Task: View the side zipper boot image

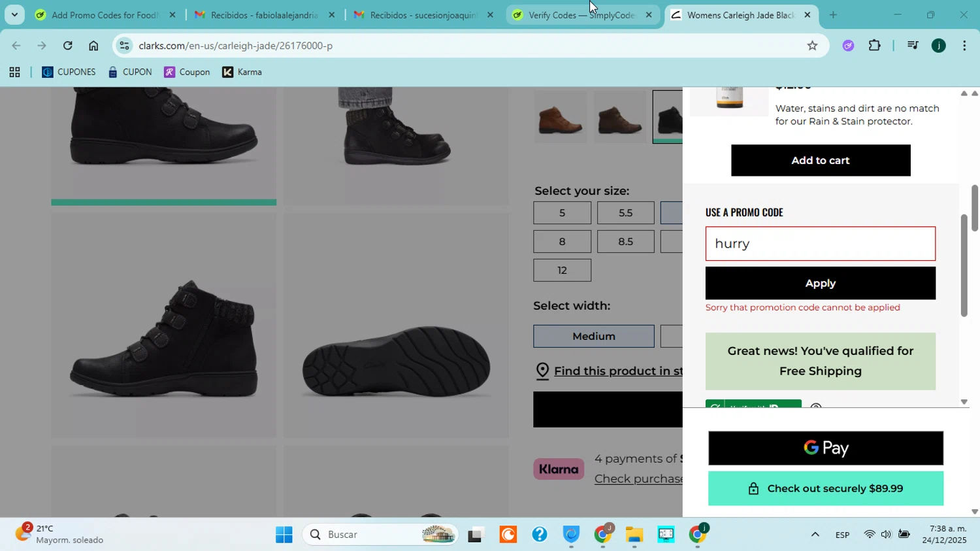Action: (x=163, y=326)
